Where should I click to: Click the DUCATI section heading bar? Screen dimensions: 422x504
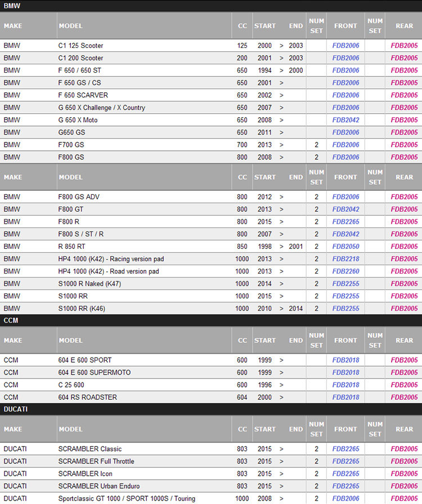[x=211, y=409]
